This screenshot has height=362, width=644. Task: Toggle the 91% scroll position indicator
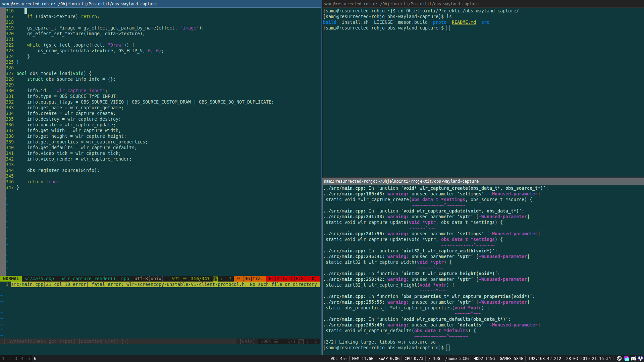click(176, 279)
